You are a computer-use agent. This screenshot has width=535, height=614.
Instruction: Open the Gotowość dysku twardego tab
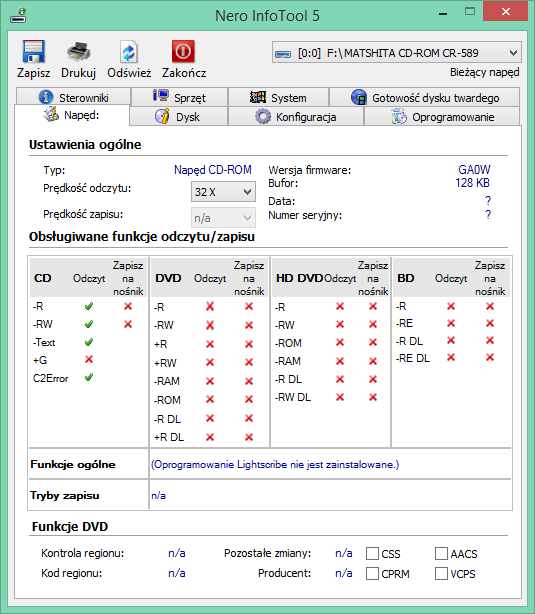(x=425, y=97)
